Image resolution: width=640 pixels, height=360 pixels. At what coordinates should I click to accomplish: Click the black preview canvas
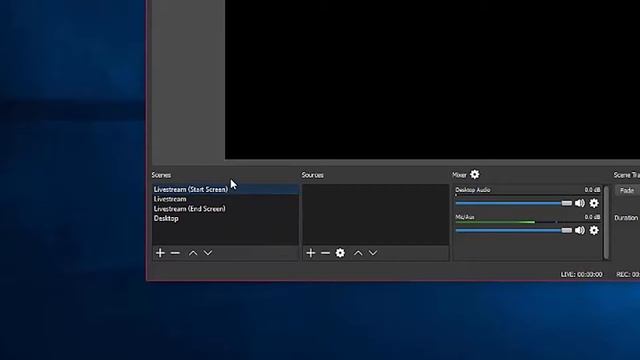point(432,80)
